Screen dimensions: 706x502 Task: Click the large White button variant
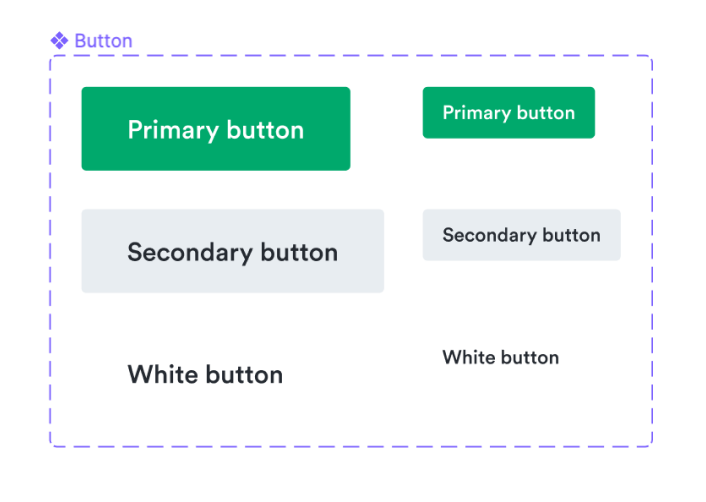click(205, 374)
